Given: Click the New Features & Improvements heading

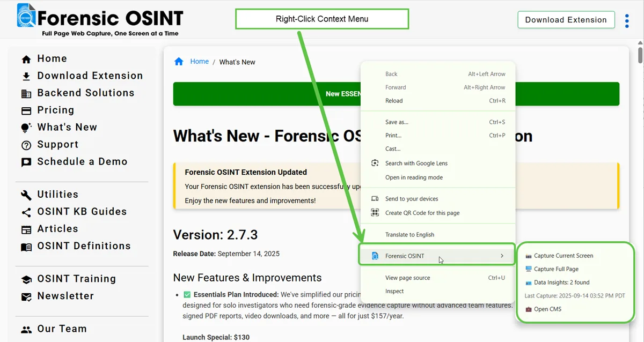Looking at the screenshot, I should tap(247, 278).
